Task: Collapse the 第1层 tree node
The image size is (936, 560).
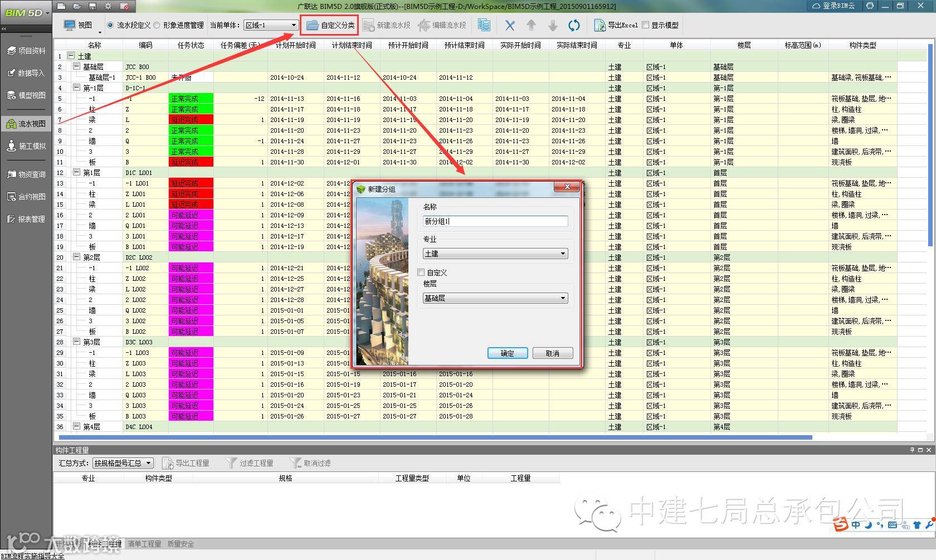Action: coord(76,172)
